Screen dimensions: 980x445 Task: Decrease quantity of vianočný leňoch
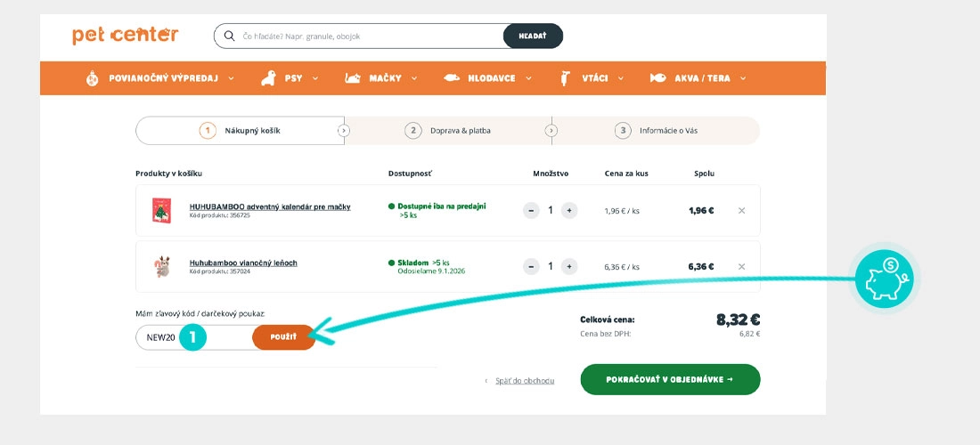point(532,266)
